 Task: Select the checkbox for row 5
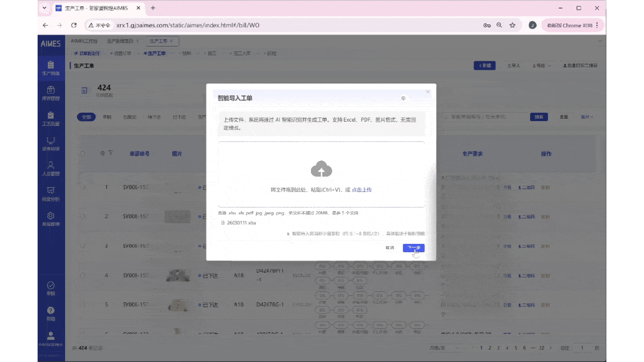82,305
